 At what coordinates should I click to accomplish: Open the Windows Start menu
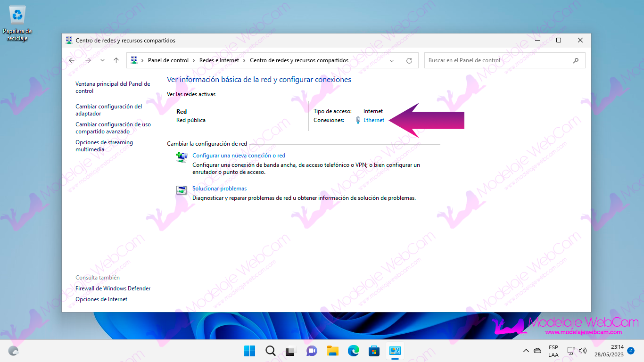[249, 351]
